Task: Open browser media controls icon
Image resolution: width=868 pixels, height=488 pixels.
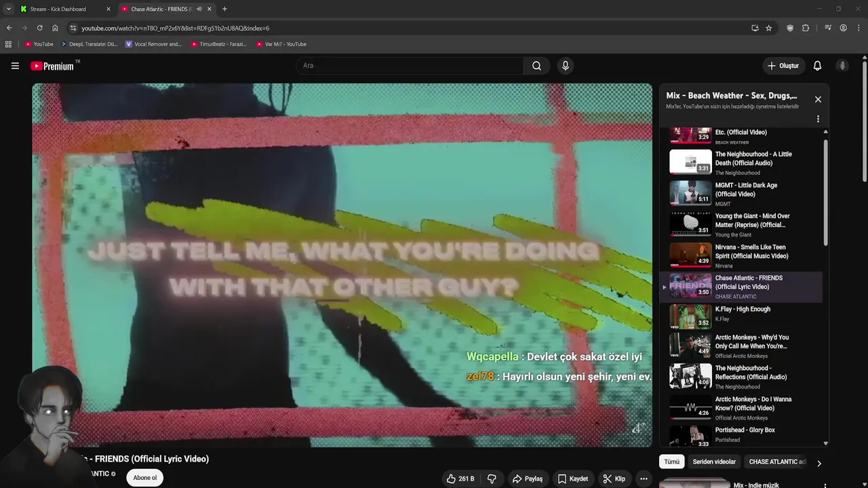Action: (x=828, y=28)
